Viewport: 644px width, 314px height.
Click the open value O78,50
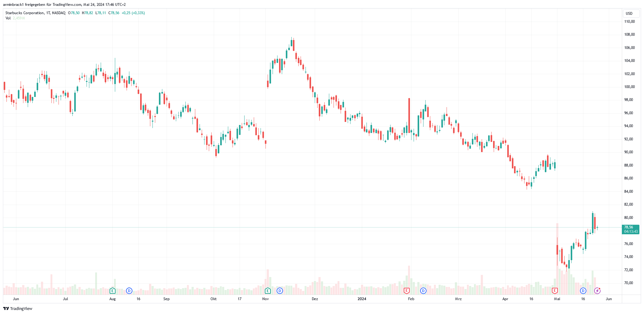74,13
